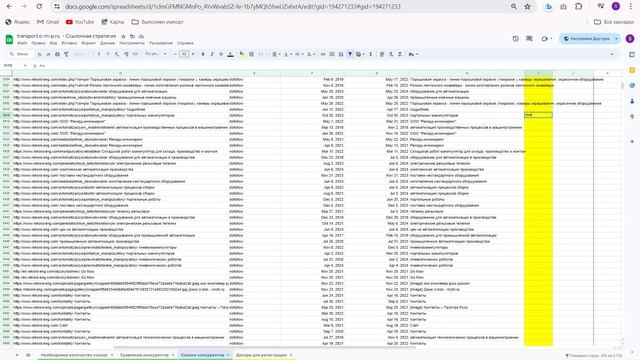Open the Справка menu
The image size is (640, 360).
(x=185, y=43)
